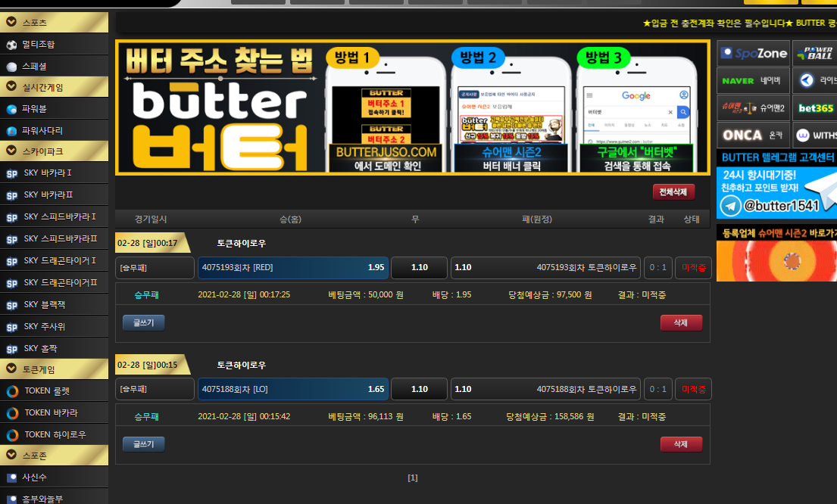
Task: Open the NAVER 네이버 shortcut tile
Action: (x=753, y=80)
